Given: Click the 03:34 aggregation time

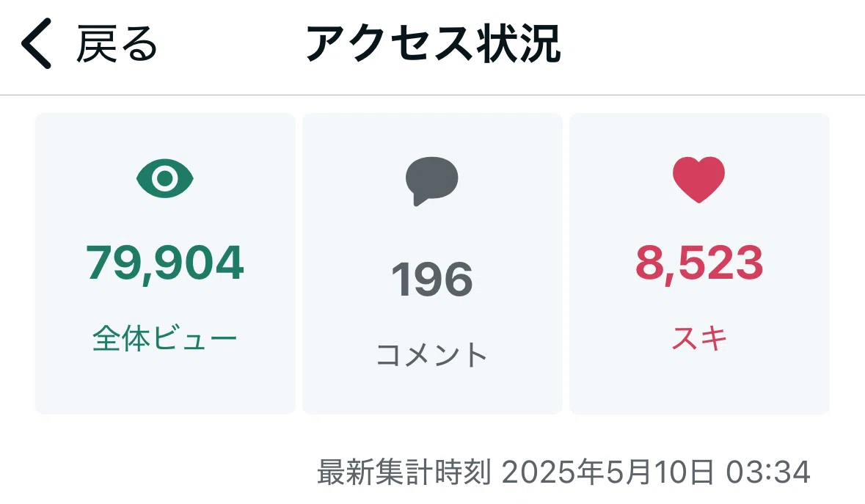Looking at the screenshot, I should [x=768, y=472].
